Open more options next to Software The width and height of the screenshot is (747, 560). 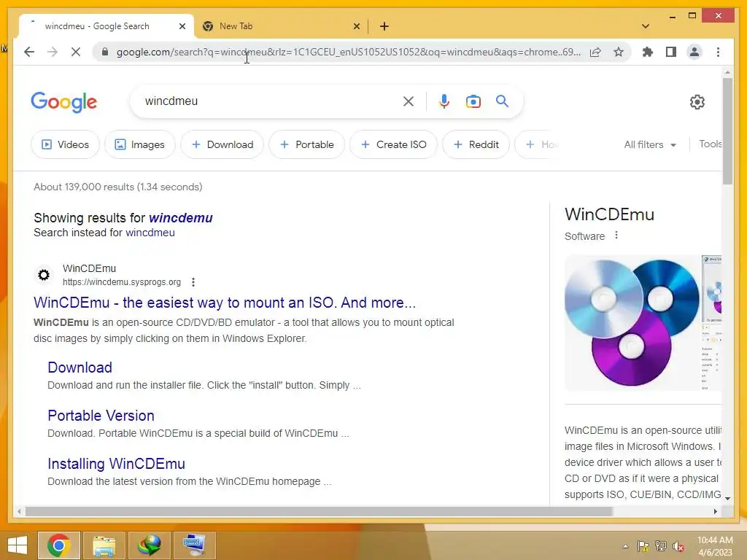click(x=616, y=236)
